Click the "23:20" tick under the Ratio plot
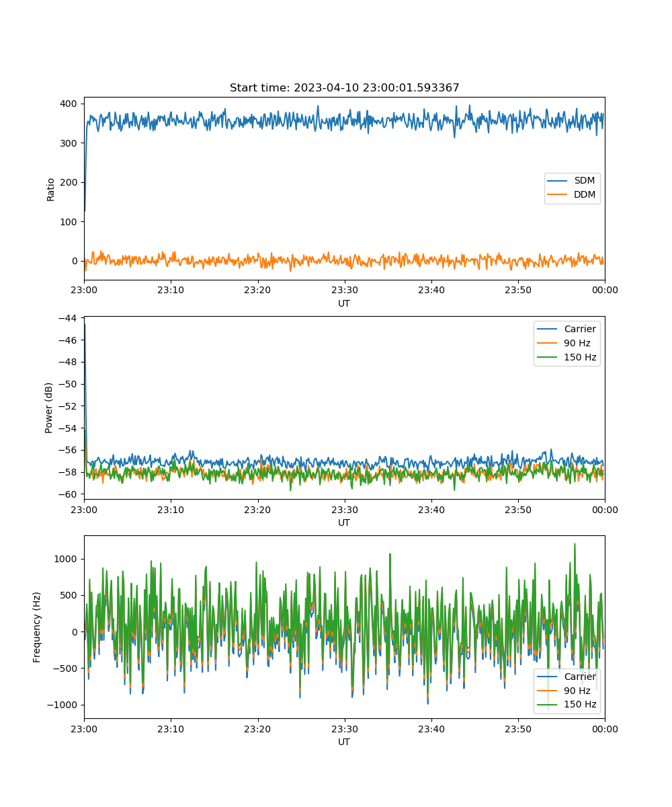This screenshot has width=672, height=807. coord(257,291)
